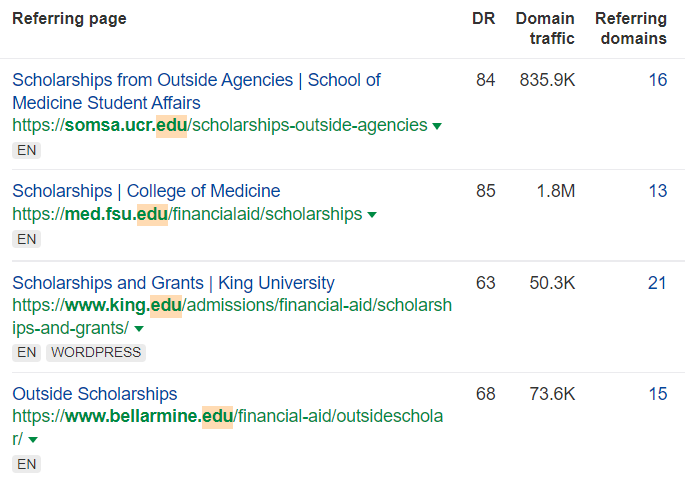Screen dimensions: 685x491
Task: Expand dropdown arrow next to somsa.ucr.edu URL
Action: [436, 126]
